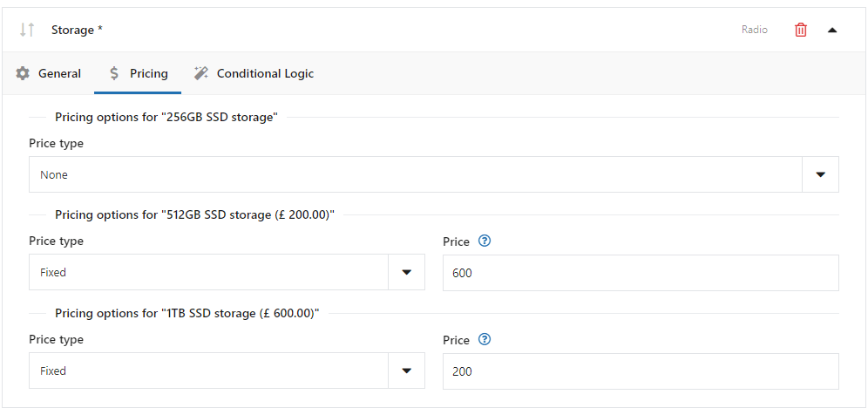The image size is (868, 408).
Task: Click the Radio field type label
Action: point(755,30)
